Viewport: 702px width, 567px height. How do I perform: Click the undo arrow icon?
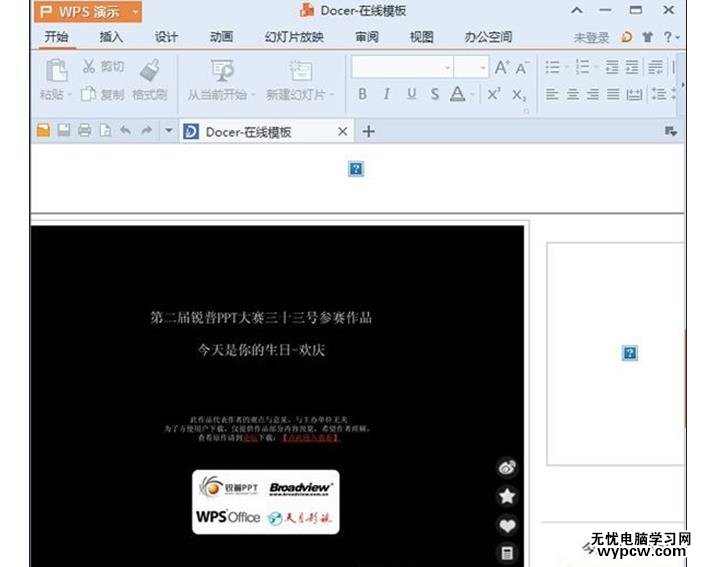[126, 130]
